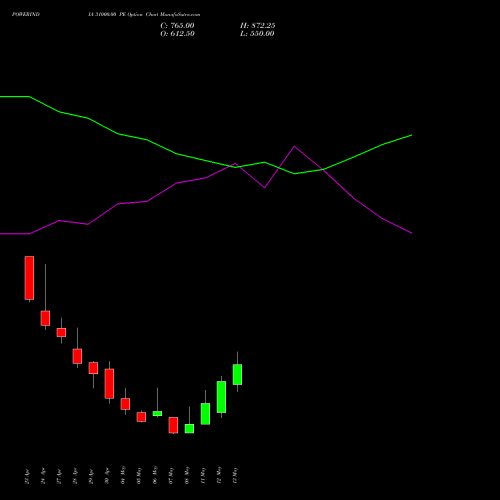Select the 27 Apr date label
The image size is (500, 500).
[x=59, y=476]
